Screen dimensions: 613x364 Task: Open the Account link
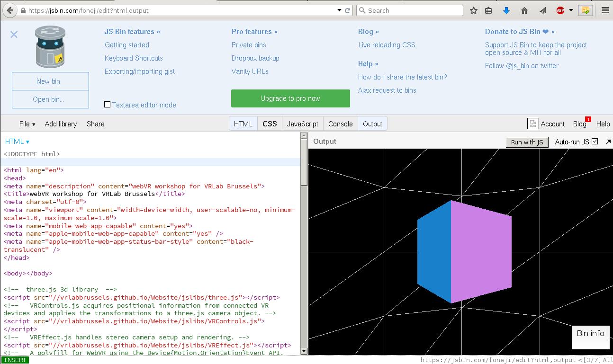552,124
